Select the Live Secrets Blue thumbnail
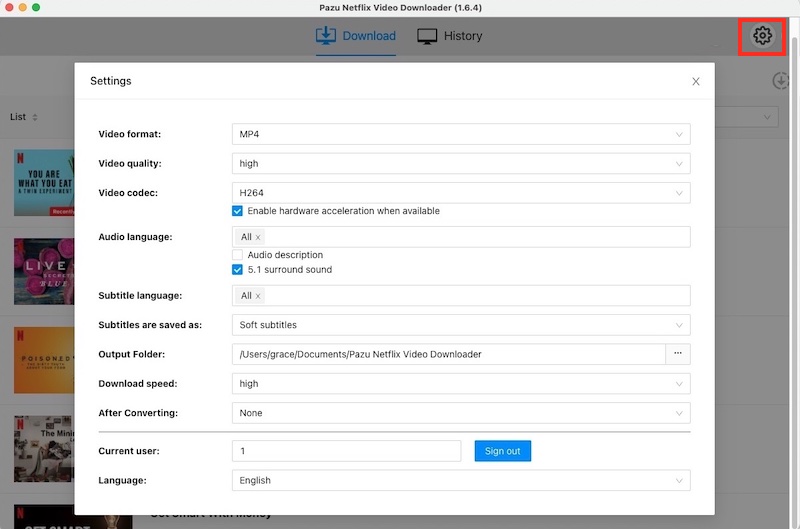800x529 pixels. point(44,271)
